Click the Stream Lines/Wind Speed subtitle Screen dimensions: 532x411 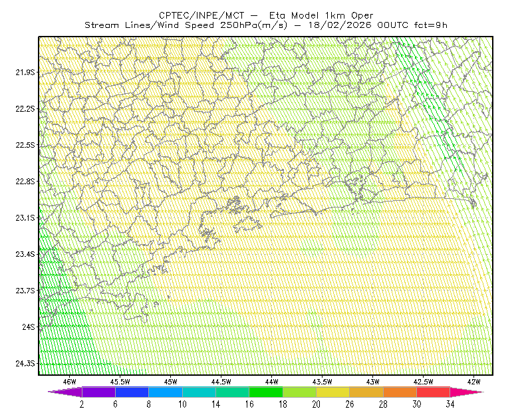186,25
